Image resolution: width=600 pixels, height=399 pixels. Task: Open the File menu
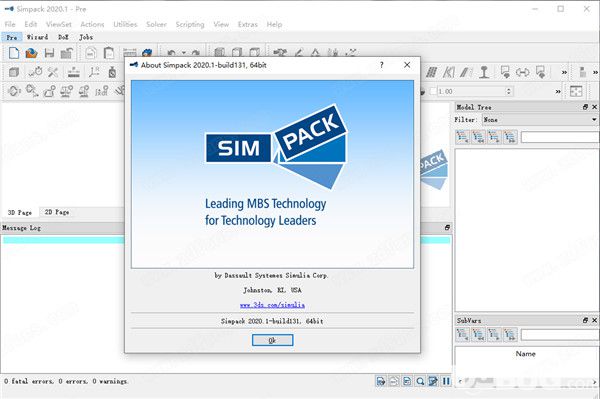tap(10, 24)
